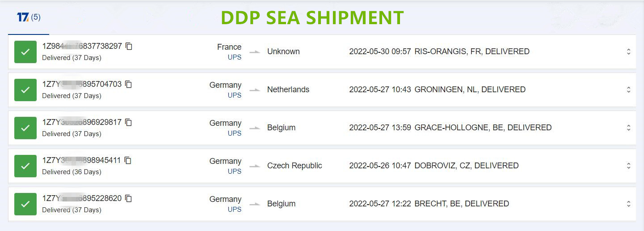
Task: Select the 17TRACK (5) tab
Action: pos(29,17)
